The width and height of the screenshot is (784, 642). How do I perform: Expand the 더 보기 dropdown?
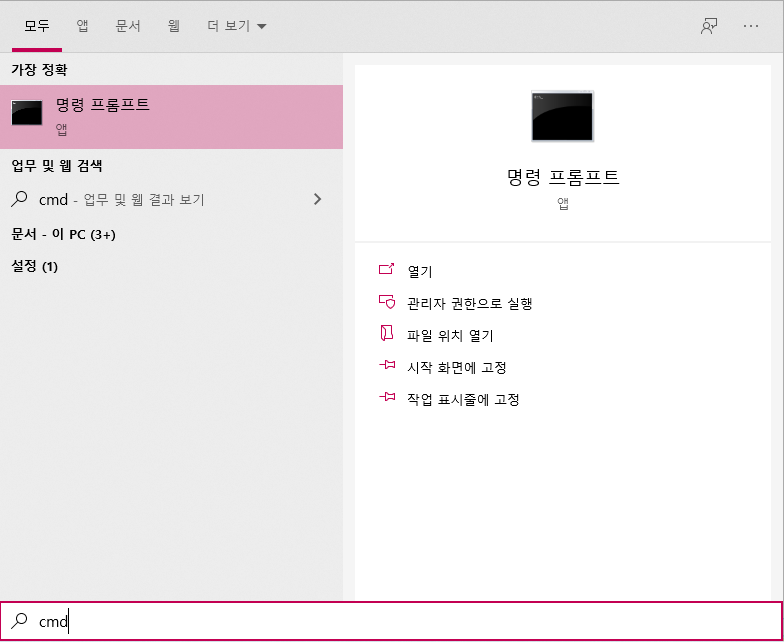point(236,26)
